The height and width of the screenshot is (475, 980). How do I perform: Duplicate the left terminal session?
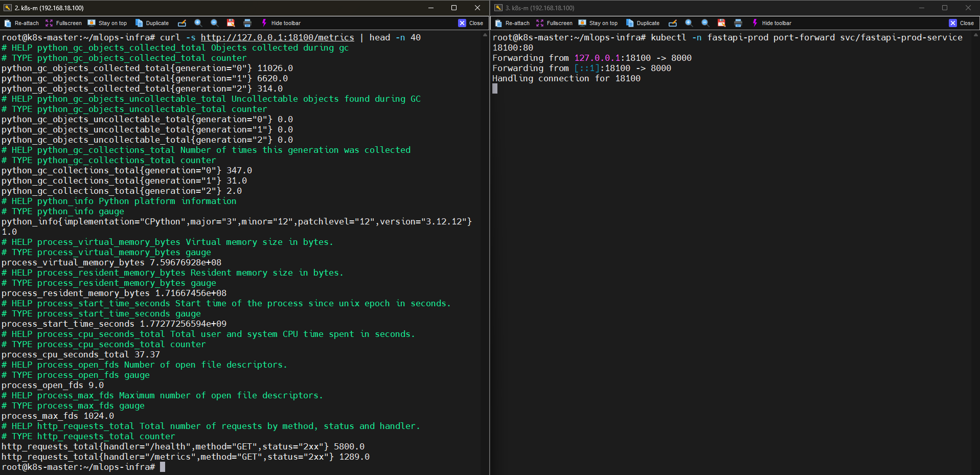[152, 23]
